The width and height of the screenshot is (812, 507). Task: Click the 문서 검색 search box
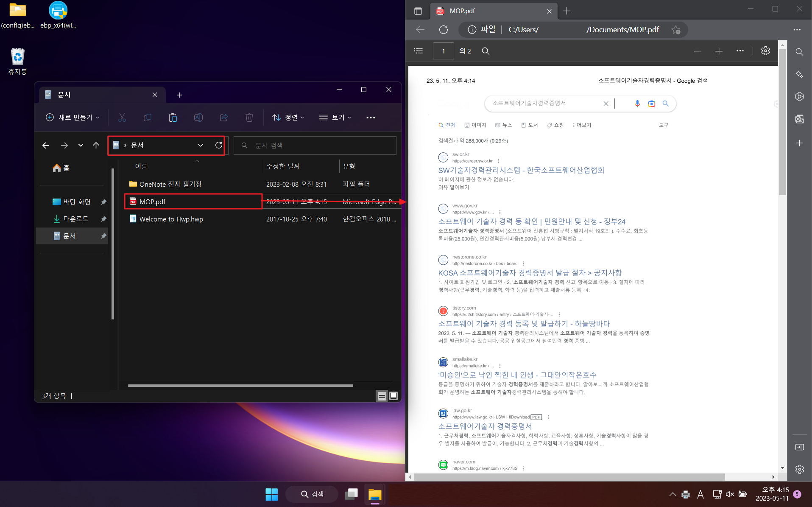(315, 146)
